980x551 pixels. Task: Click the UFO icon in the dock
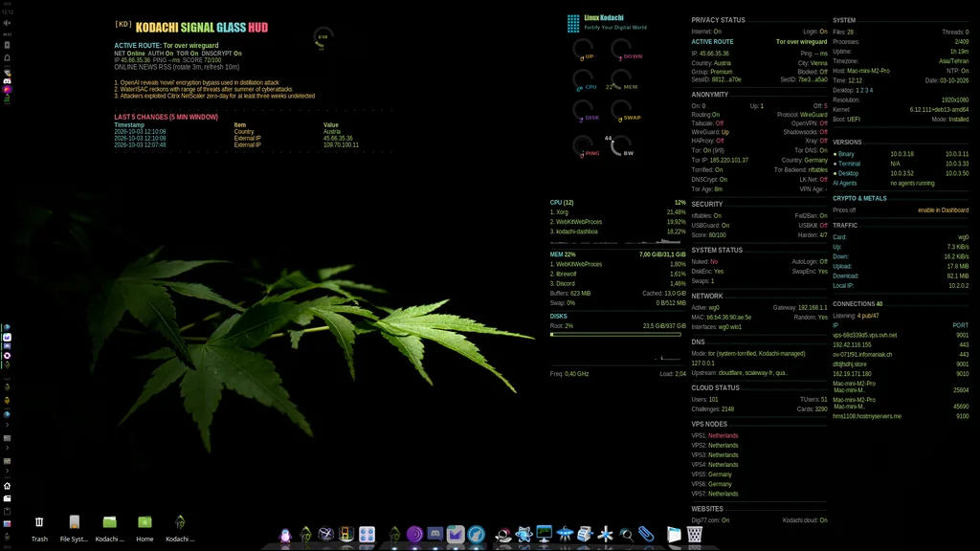coord(565,534)
